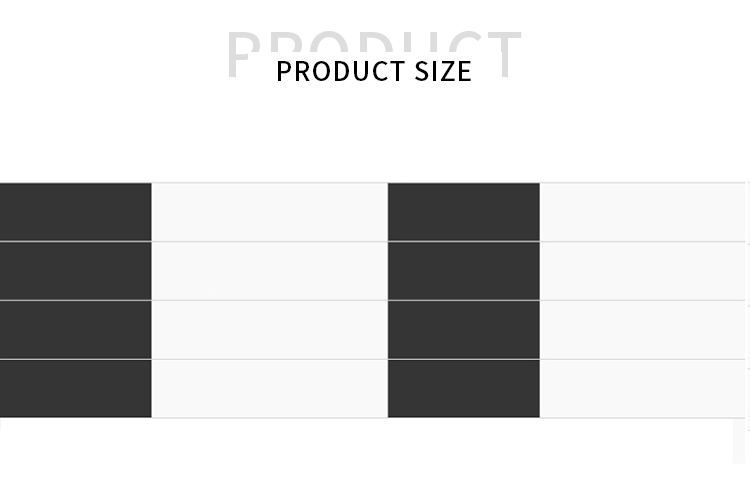Click first-row light cell left of center
Screen dimensions: 750x483
click(x=269, y=212)
